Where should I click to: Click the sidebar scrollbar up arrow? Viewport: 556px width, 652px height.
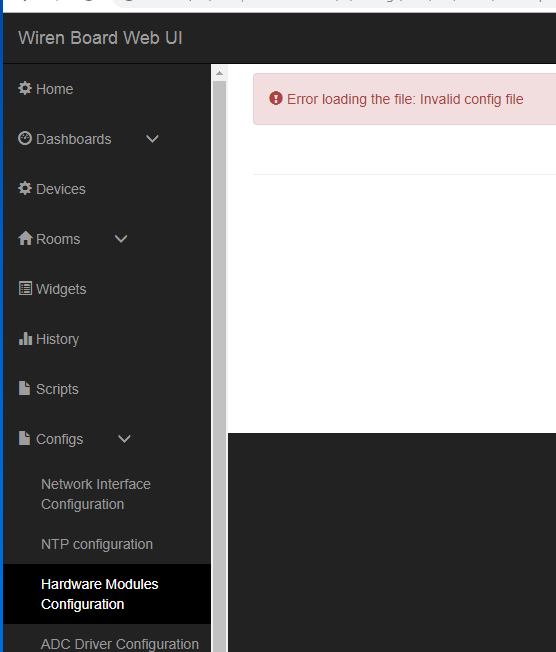click(x=220, y=74)
